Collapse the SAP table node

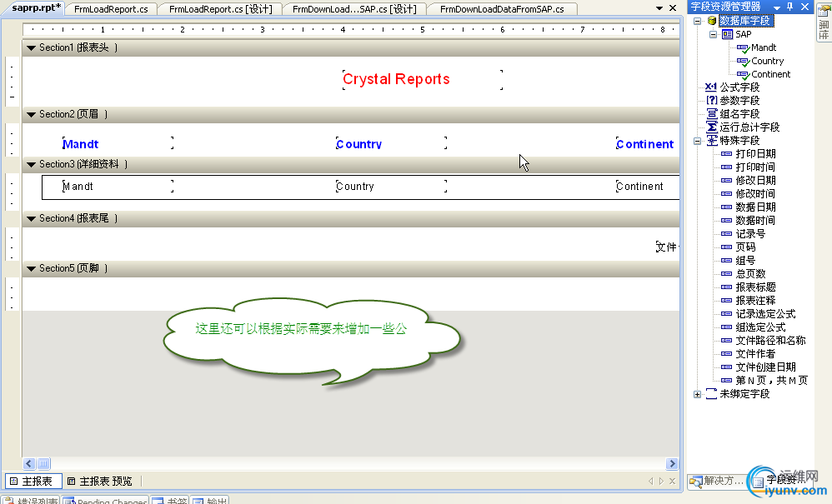(713, 34)
